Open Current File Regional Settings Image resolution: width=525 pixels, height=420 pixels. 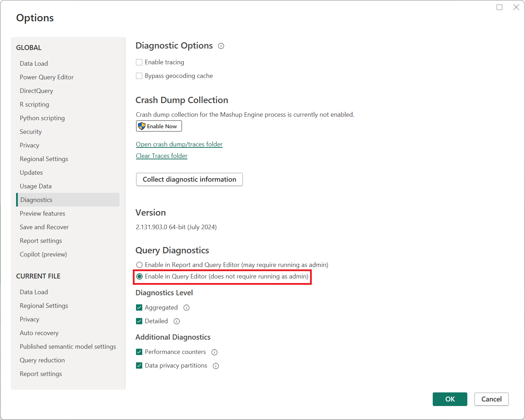coord(68,306)
